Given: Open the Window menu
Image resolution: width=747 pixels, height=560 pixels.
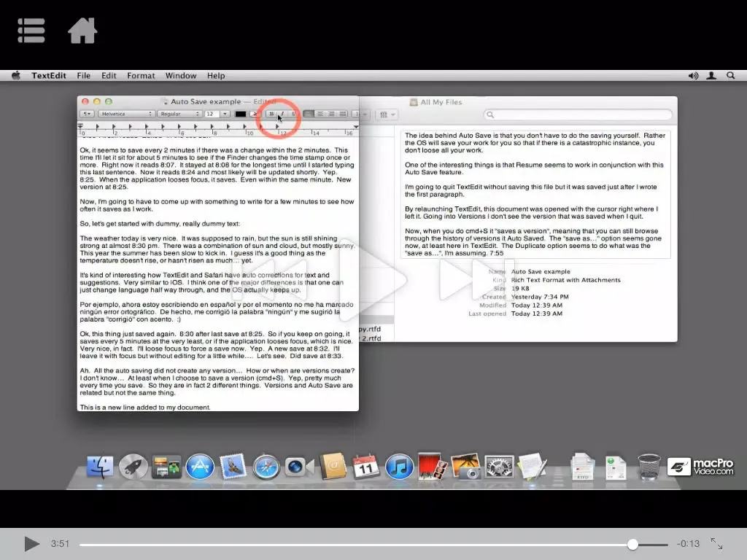Looking at the screenshot, I should [x=181, y=75].
